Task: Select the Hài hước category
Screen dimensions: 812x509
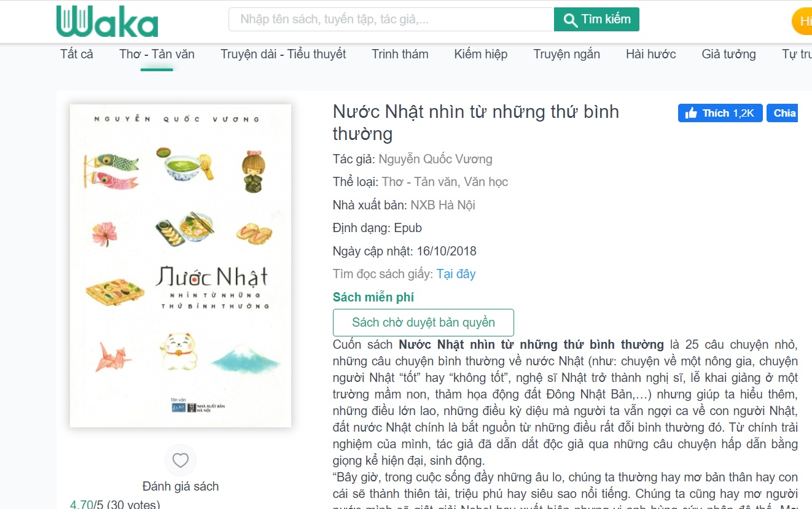Action: click(x=651, y=54)
